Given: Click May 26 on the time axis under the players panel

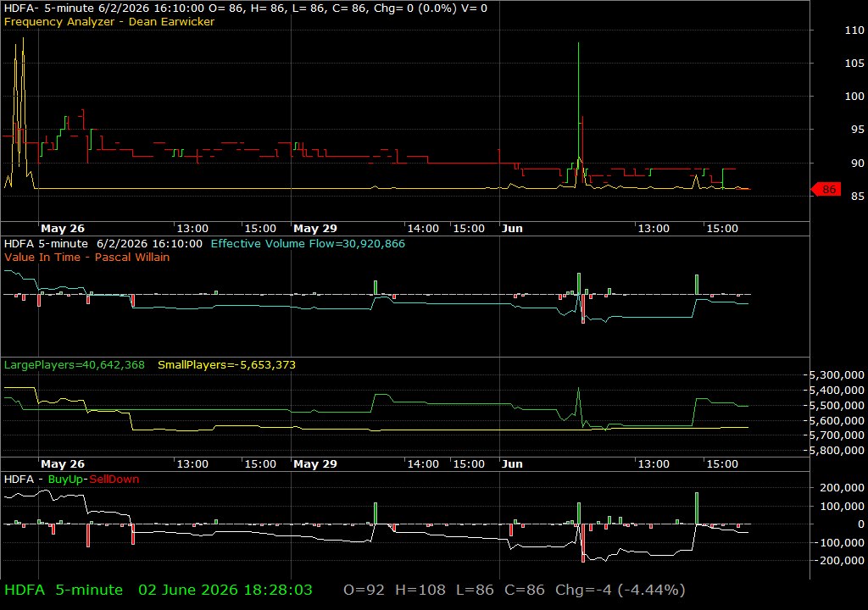Looking at the screenshot, I should click(63, 464).
